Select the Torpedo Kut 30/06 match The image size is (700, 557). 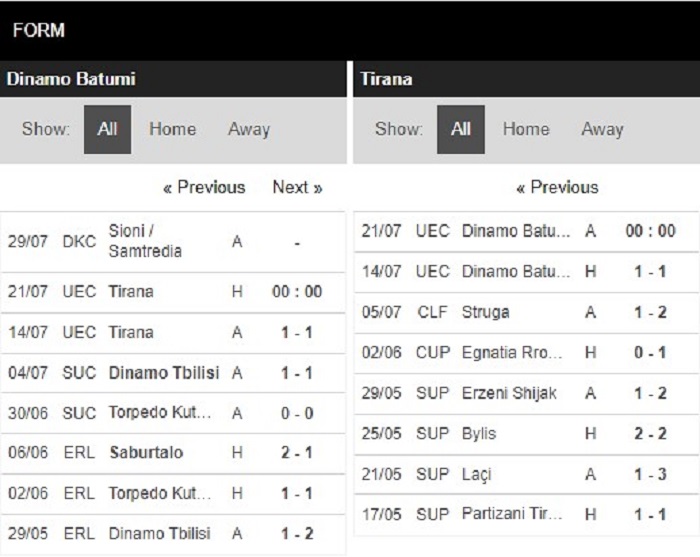point(173,413)
